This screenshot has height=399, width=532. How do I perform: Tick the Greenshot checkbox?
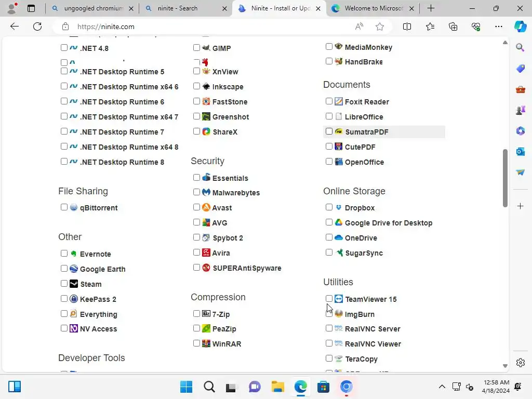pyautogui.click(x=196, y=116)
